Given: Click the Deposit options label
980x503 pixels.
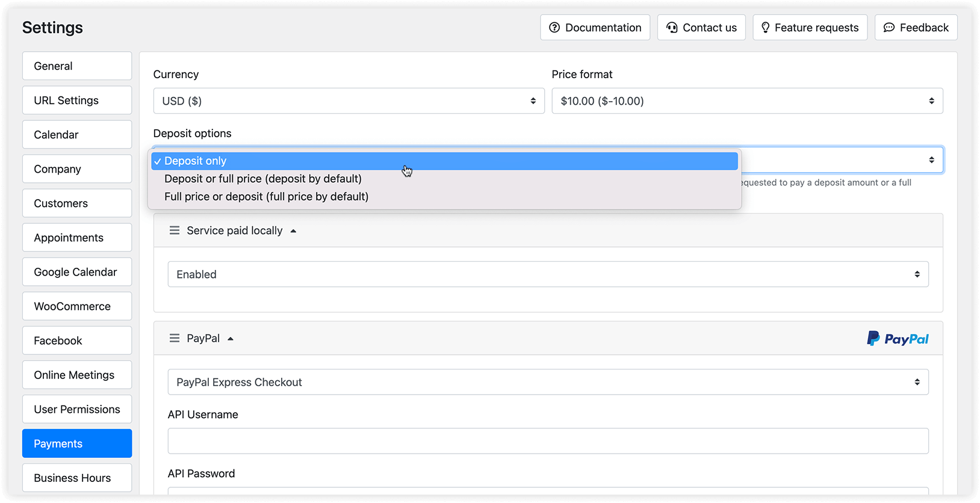Looking at the screenshot, I should coord(192,134).
